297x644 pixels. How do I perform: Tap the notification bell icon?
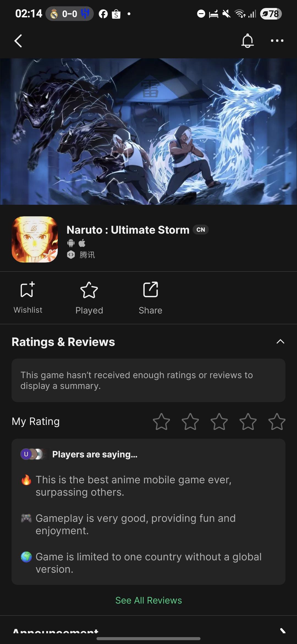(248, 41)
